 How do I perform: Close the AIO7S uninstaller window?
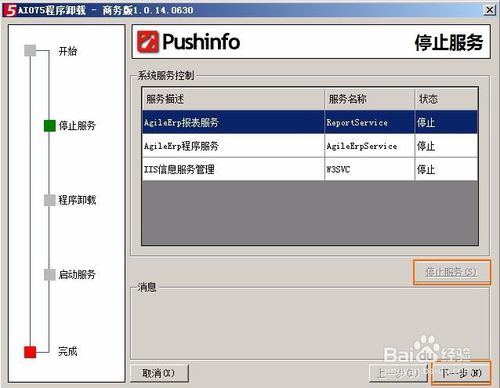(x=489, y=10)
